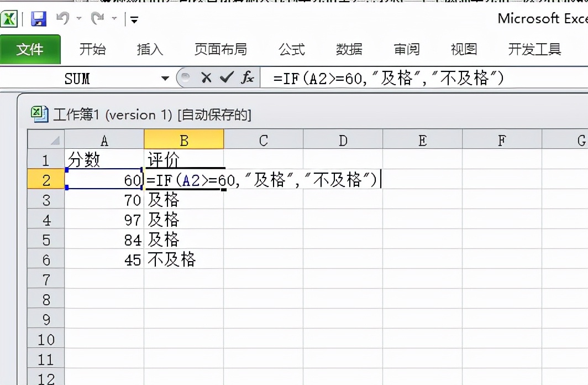The width and height of the screenshot is (588, 385).
Task: Select column A header
Action: [x=104, y=140]
